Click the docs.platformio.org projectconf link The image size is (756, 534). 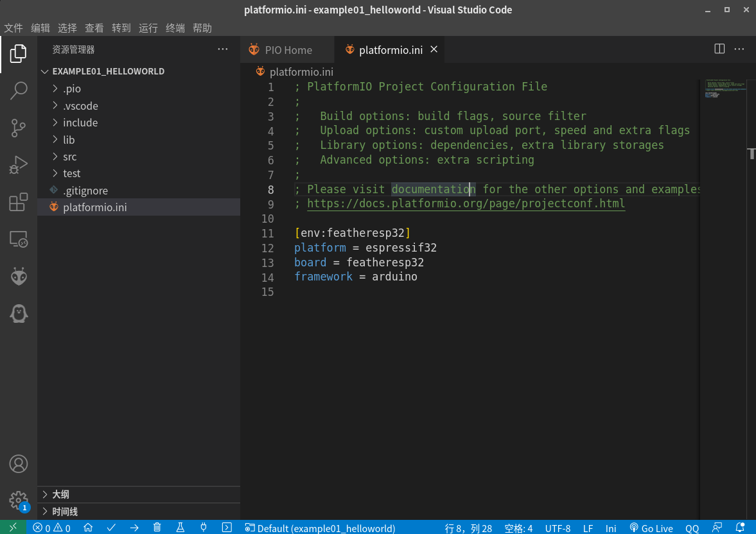click(466, 204)
